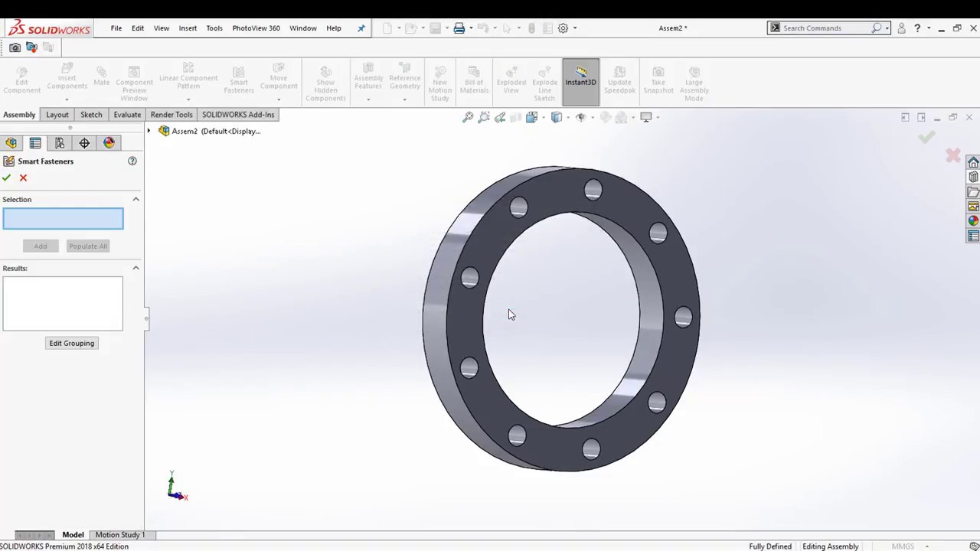980x551 pixels.
Task: Collapse the Selection section
Action: tap(136, 199)
